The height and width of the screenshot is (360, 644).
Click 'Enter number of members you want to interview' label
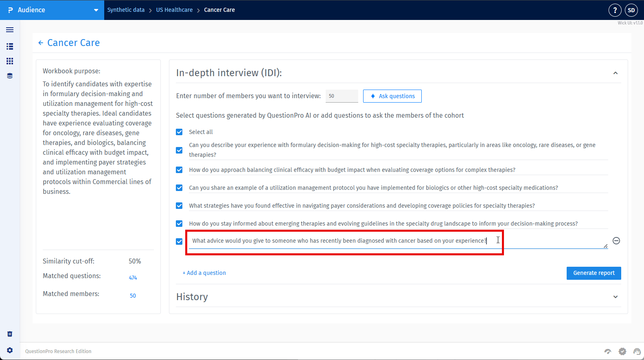coord(248,96)
